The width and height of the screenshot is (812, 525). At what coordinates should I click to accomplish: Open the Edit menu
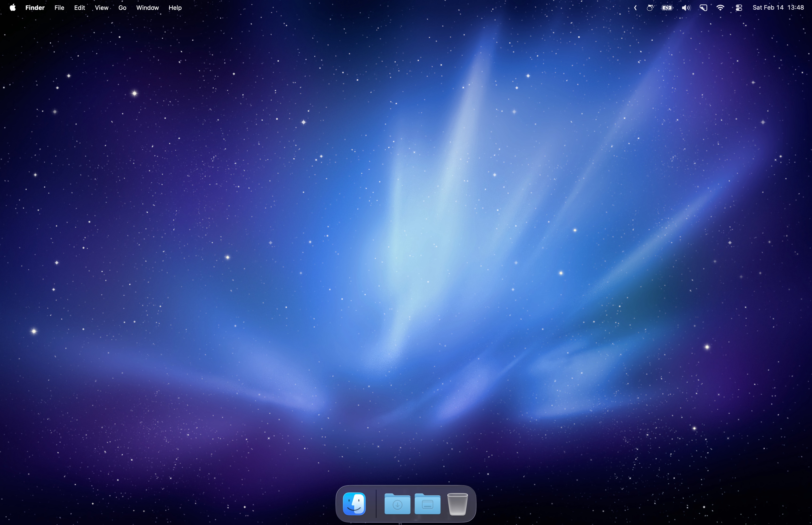(79, 8)
